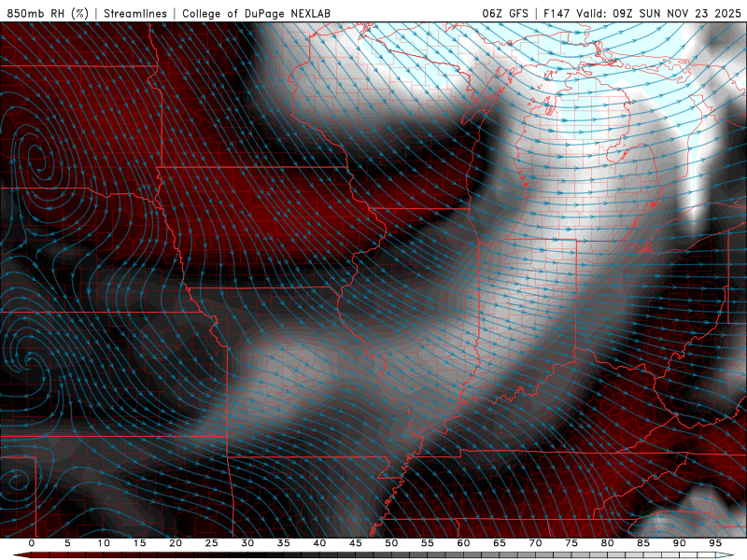Click the "40" colorbar label
Image resolution: width=747 pixels, height=560 pixels.
pyautogui.click(x=319, y=543)
